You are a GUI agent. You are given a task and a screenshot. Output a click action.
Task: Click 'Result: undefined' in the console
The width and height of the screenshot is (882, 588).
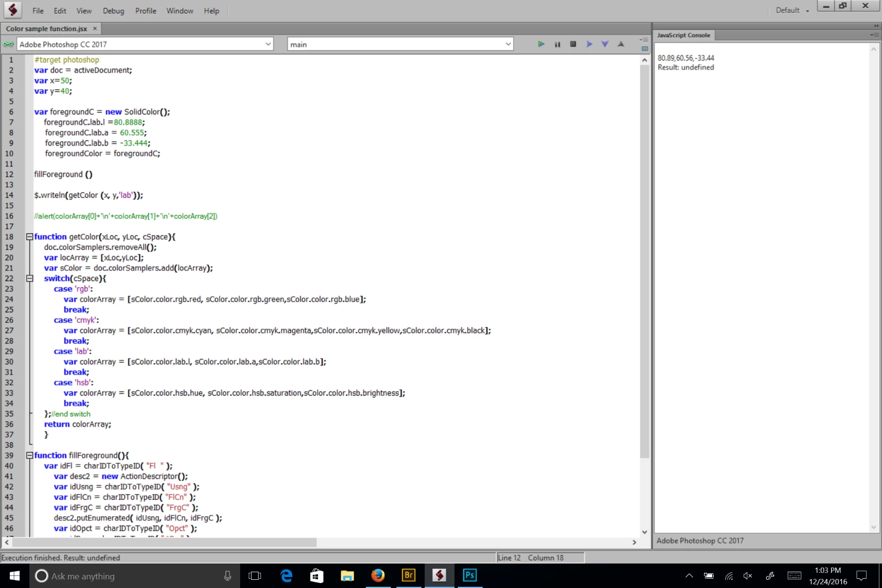click(686, 68)
